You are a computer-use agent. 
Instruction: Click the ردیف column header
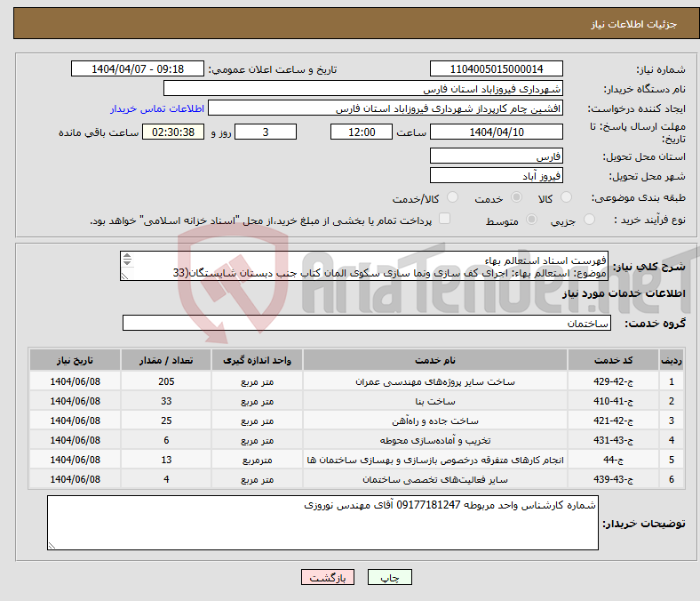pyautogui.click(x=672, y=360)
